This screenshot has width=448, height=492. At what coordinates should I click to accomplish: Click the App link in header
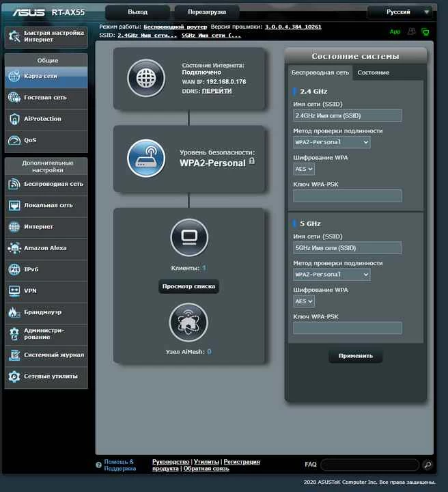click(x=395, y=31)
